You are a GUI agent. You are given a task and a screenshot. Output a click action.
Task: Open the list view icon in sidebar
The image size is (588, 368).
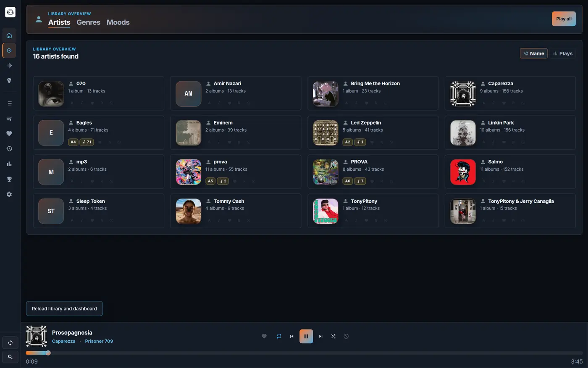(9, 103)
